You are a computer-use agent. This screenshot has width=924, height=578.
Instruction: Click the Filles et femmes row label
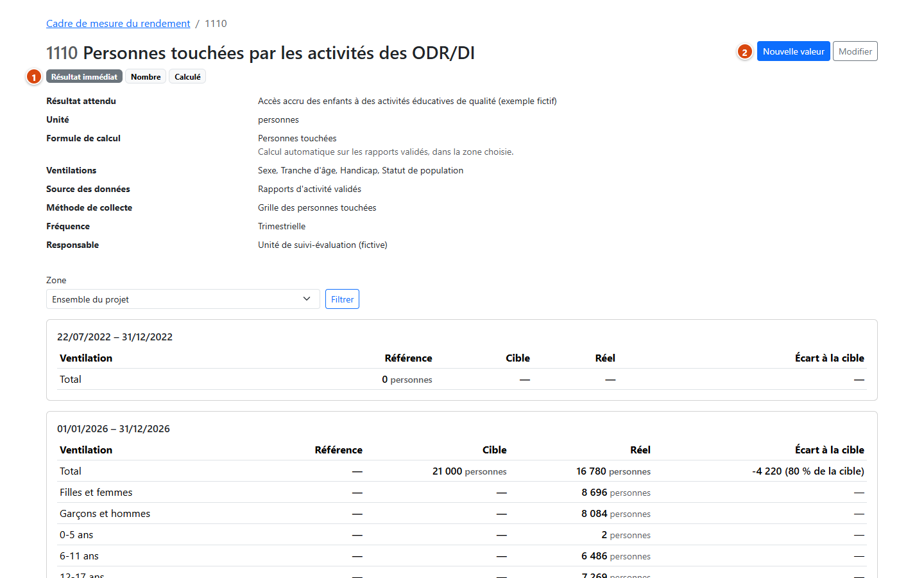96,493
